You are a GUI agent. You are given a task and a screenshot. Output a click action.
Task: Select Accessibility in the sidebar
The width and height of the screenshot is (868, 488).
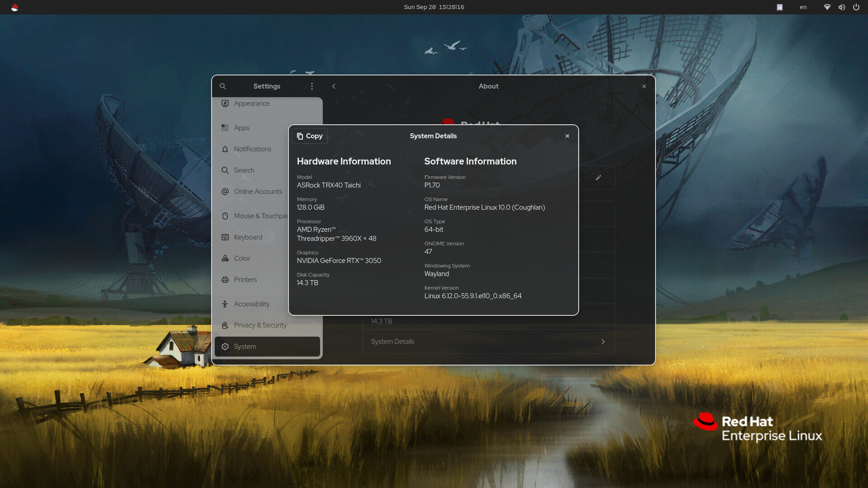tap(251, 304)
